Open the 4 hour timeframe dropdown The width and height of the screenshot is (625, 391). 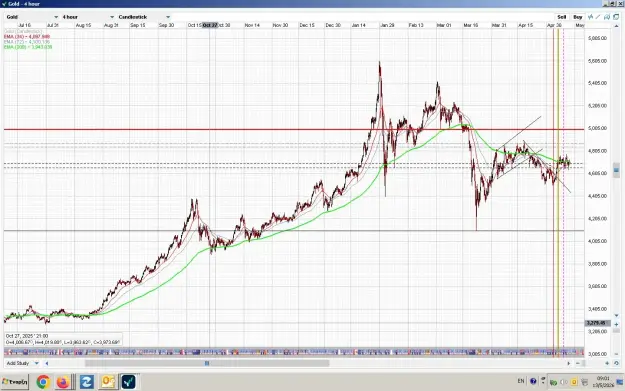(x=88, y=17)
